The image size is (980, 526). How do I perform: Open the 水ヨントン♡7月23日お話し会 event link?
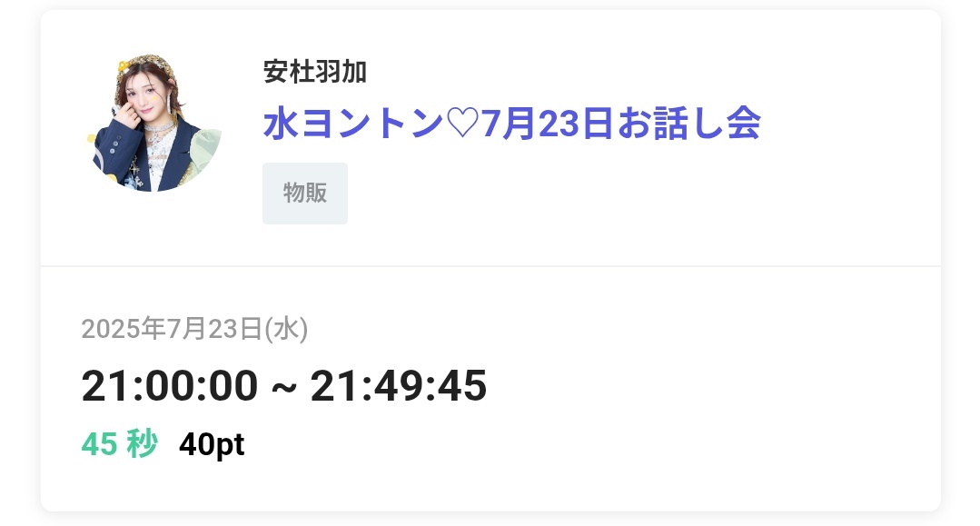pos(511,124)
